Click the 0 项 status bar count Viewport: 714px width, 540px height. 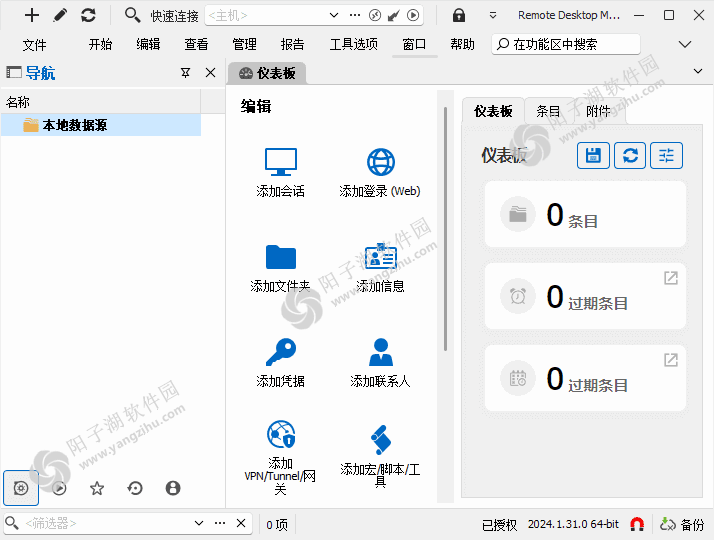click(x=277, y=525)
